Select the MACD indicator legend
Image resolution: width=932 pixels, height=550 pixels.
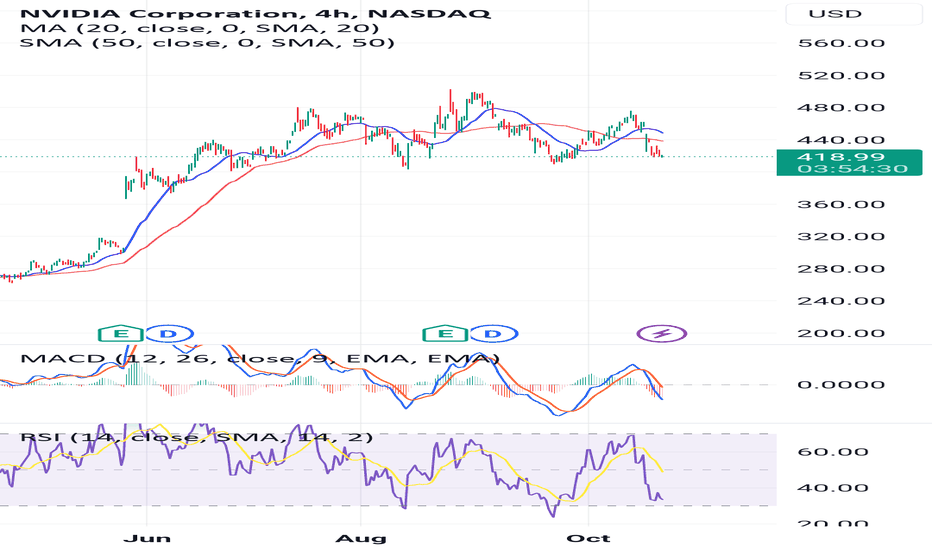coord(260,359)
